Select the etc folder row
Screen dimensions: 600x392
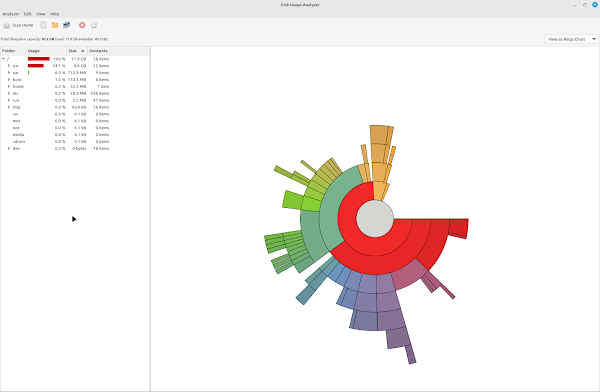(55, 93)
